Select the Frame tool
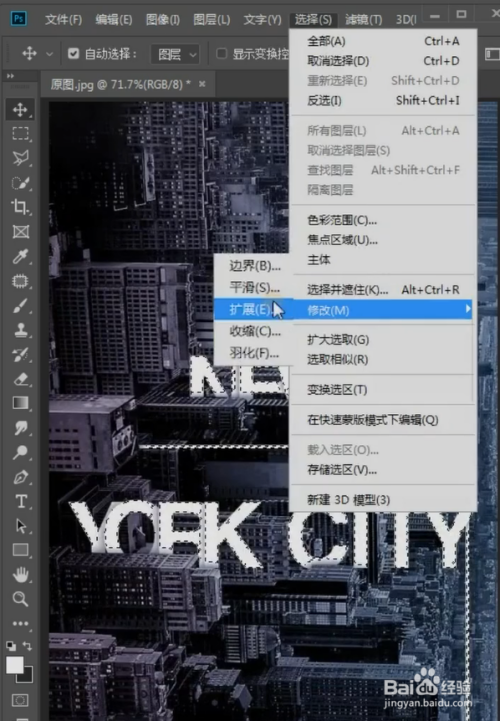This screenshot has width=500, height=721. tap(20, 231)
